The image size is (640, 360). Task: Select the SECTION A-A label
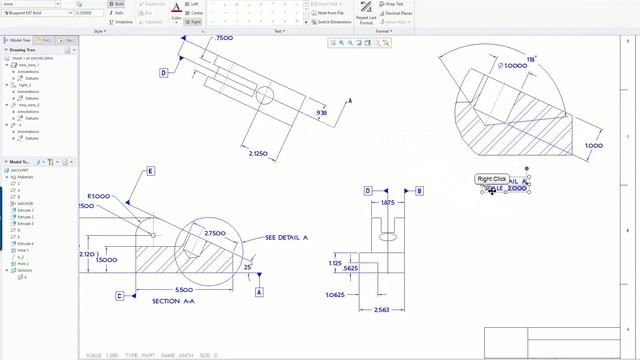click(x=173, y=301)
